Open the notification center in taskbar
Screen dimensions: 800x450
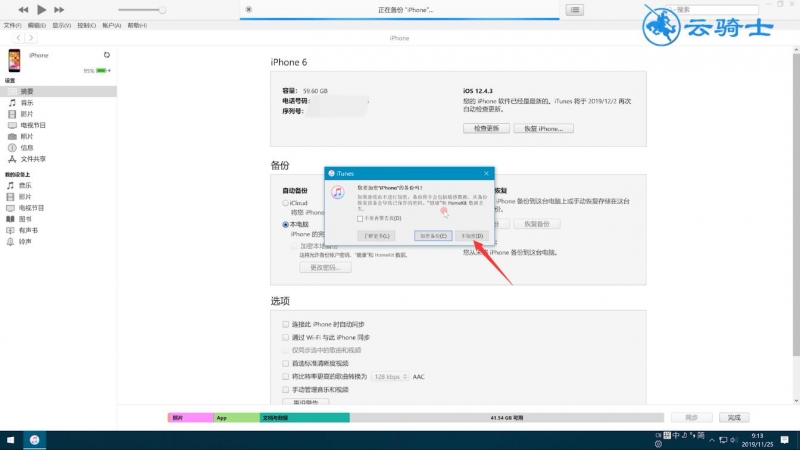[785, 440]
